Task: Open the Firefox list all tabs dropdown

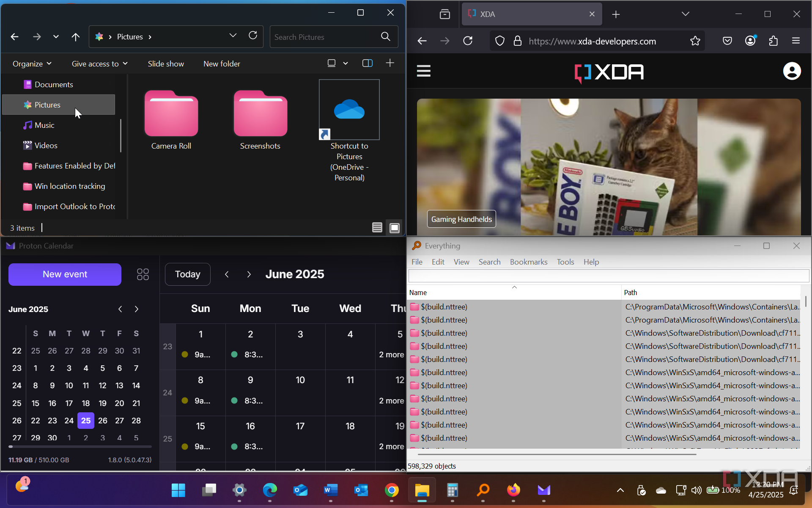Action: pyautogui.click(x=686, y=14)
